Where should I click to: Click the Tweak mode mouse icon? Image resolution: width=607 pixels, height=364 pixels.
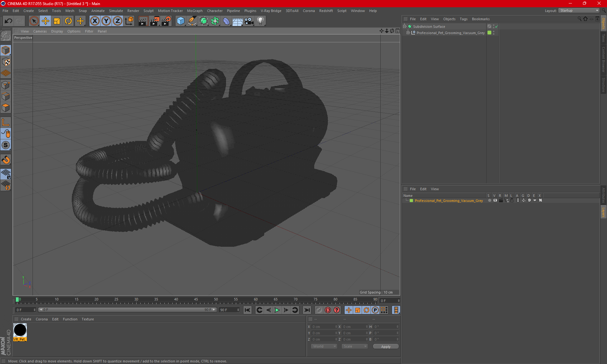tap(6, 134)
